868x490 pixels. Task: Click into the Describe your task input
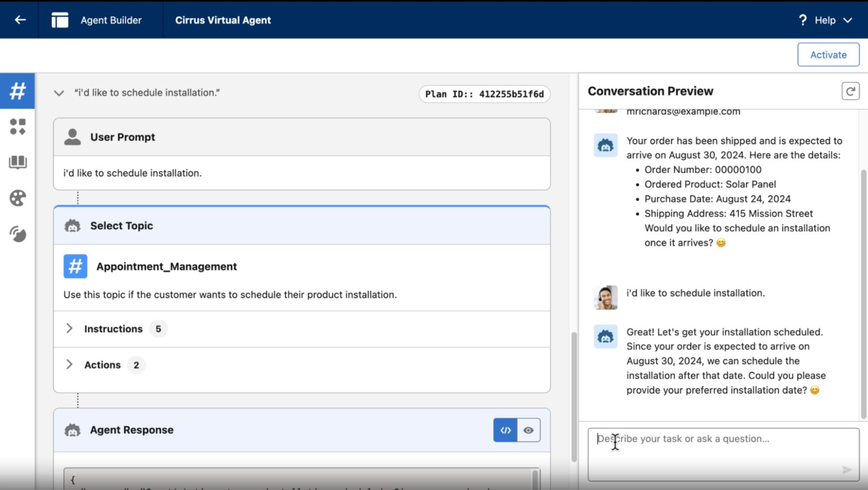pos(723,454)
